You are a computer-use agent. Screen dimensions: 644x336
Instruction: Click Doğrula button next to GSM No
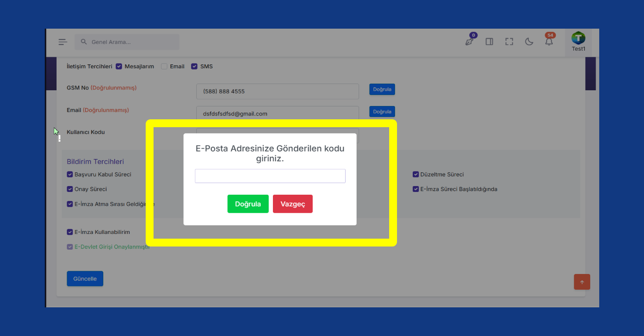(382, 89)
